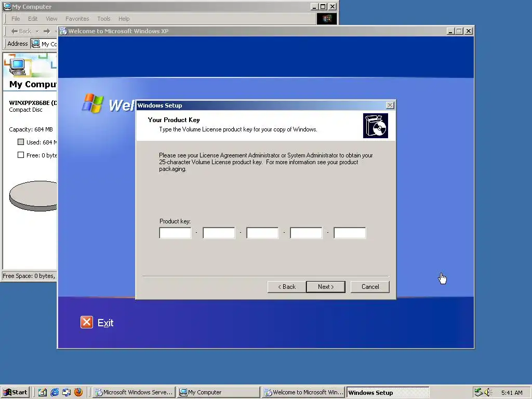This screenshot has height=399, width=532.
Task: Click the network tray icon
Action: 478,392
